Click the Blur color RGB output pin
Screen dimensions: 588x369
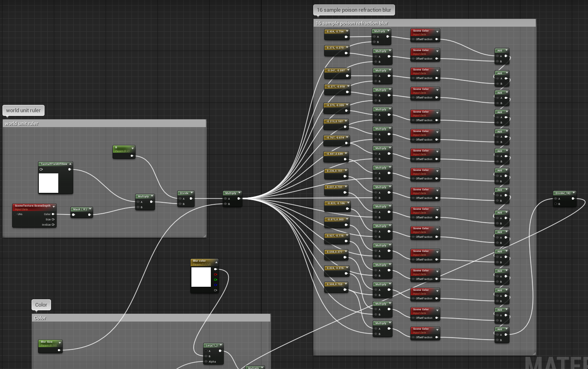click(x=215, y=269)
